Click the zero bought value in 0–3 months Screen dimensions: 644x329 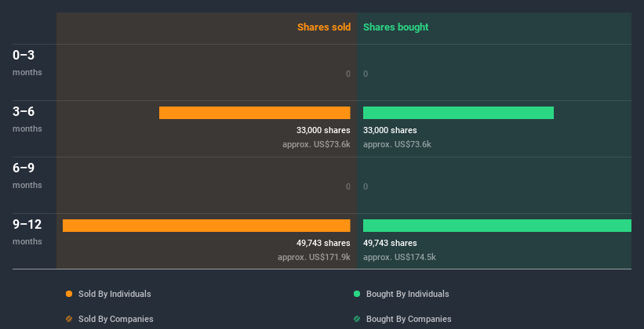click(x=366, y=74)
